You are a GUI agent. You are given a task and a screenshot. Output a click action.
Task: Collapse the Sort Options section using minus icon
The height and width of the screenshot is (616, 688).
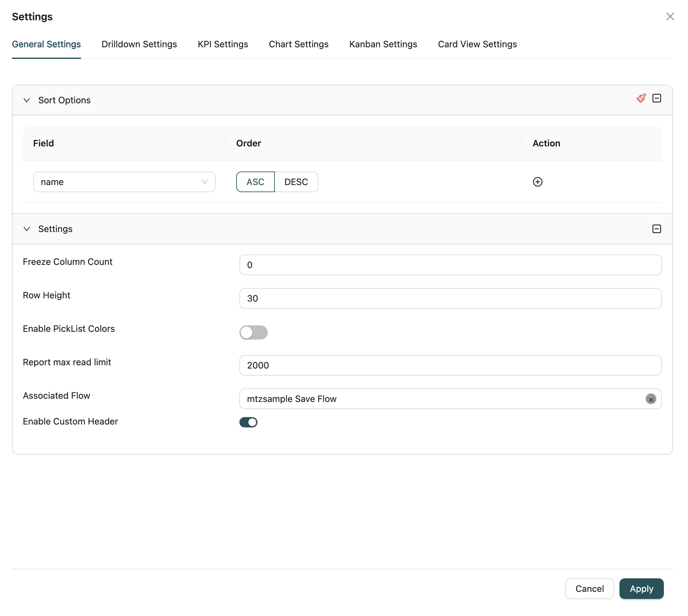[x=657, y=98]
